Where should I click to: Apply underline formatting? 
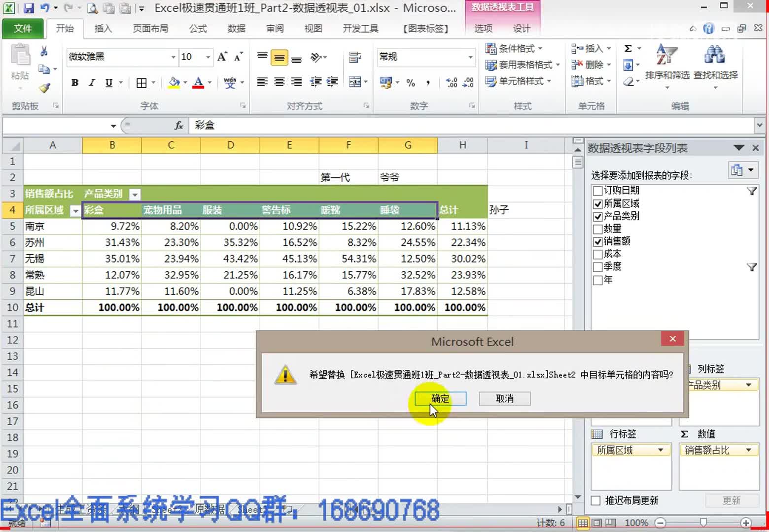coord(109,83)
